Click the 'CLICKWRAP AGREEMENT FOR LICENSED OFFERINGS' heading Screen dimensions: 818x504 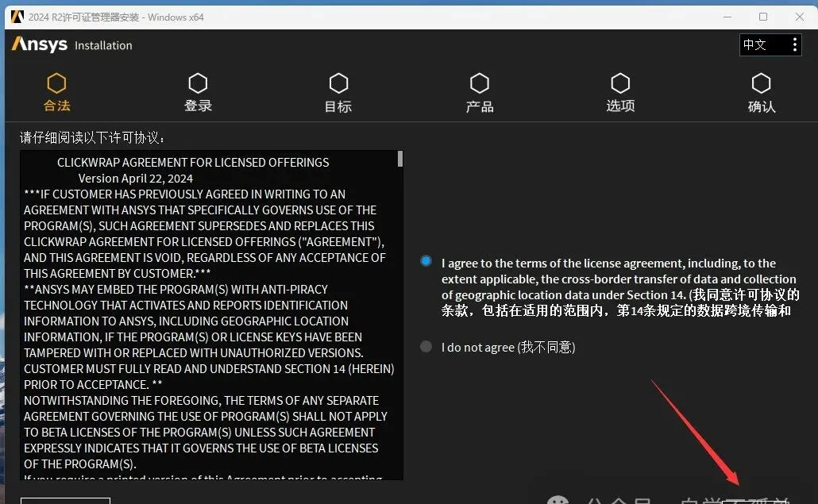[x=193, y=162]
